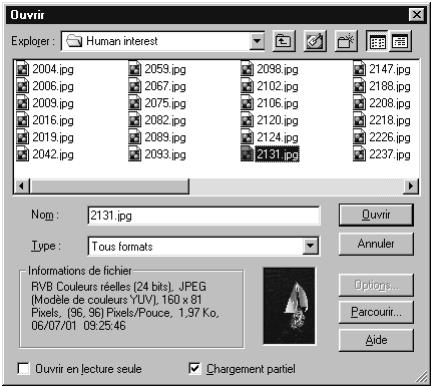The image size is (431, 387).
Task: Enable Ouvrir en lecture seule checkbox
Action: [24, 369]
